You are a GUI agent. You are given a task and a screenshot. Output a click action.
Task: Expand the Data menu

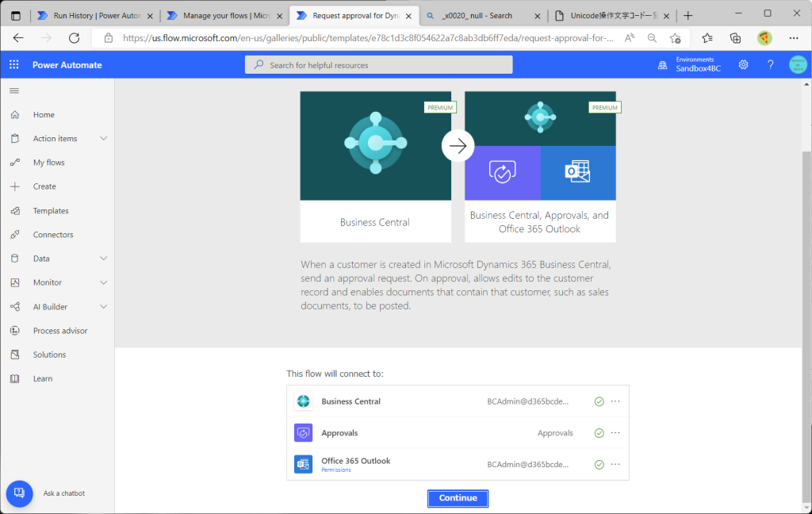[x=104, y=259]
